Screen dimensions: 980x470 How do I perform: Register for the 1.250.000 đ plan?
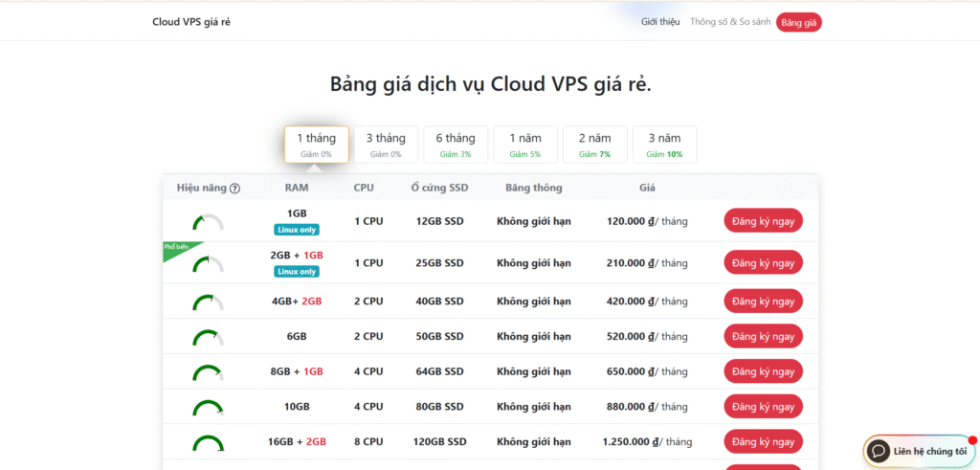click(x=763, y=442)
